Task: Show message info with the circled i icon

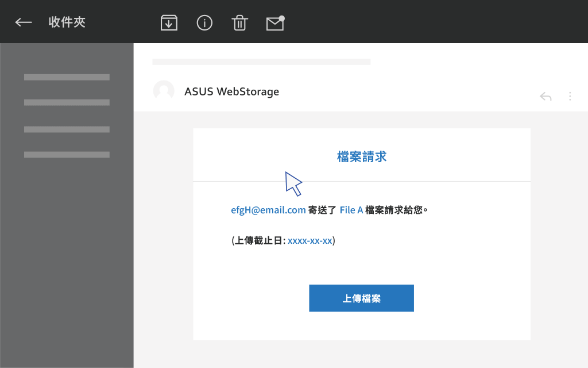Action: (204, 23)
